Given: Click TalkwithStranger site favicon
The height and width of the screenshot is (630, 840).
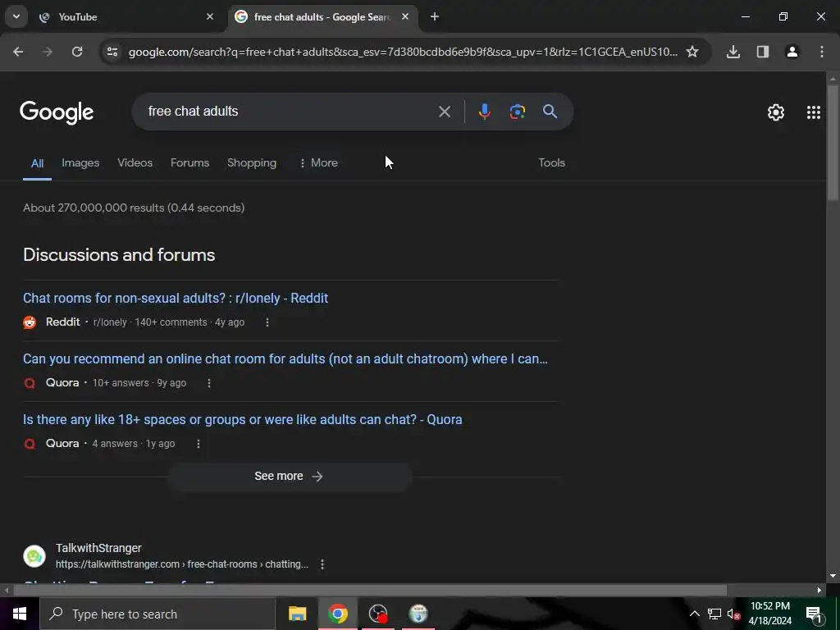Looking at the screenshot, I should point(34,556).
